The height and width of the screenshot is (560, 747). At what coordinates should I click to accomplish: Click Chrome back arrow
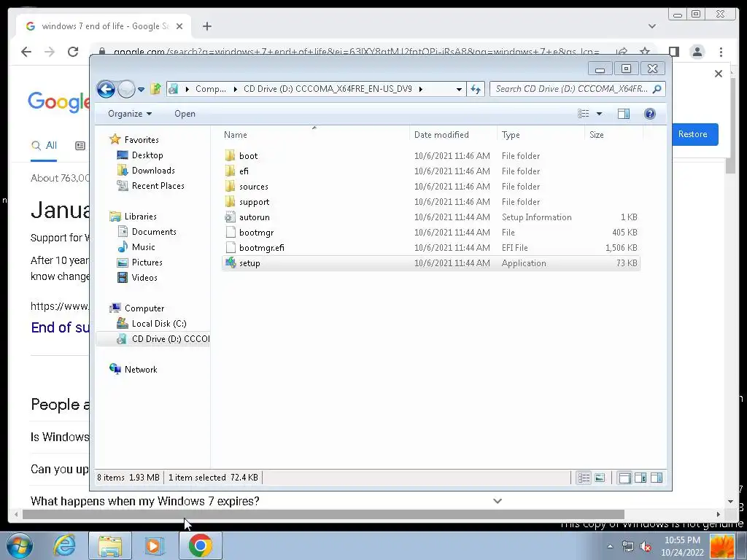click(x=26, y=52)
